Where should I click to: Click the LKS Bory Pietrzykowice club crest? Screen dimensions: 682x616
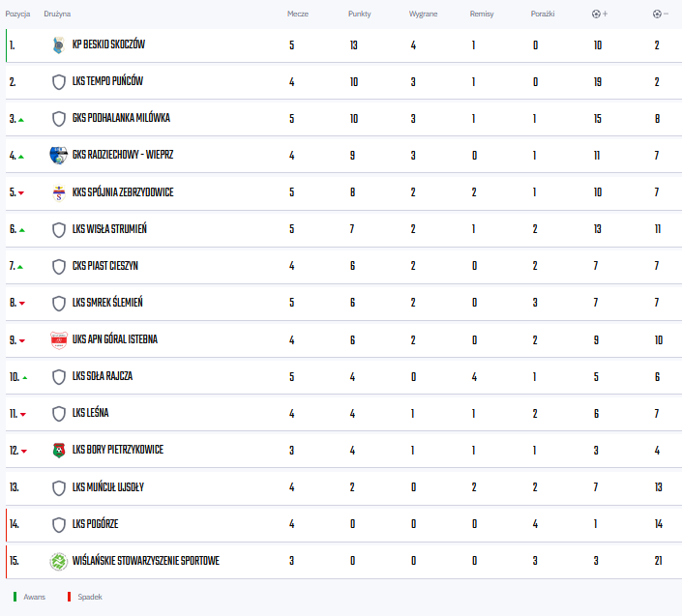click(59, 451)
